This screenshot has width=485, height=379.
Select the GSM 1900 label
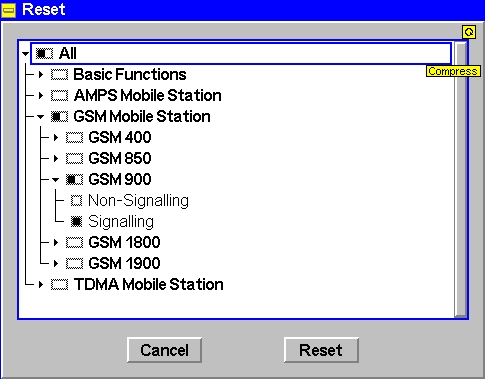click(124, 263)
